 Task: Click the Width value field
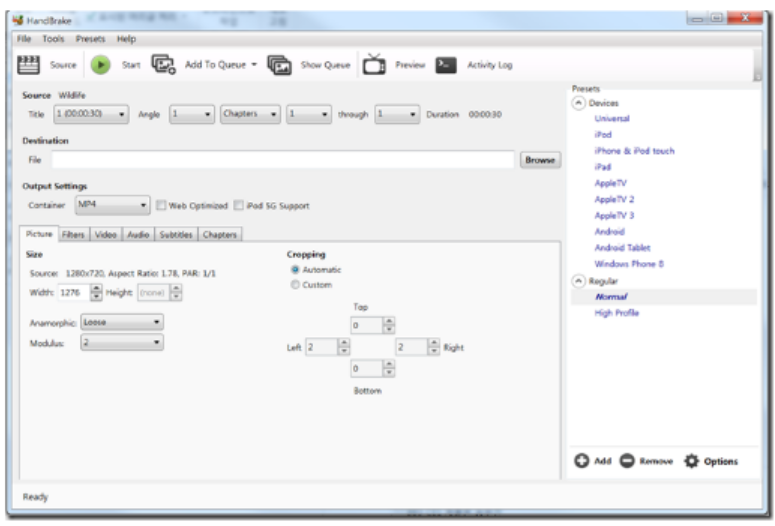tap(74, 293)
